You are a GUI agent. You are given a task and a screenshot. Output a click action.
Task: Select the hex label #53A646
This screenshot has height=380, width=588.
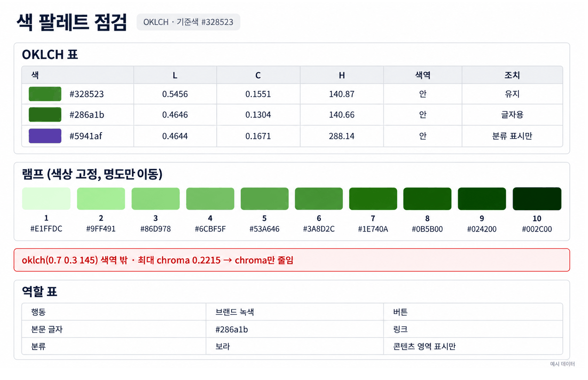tap(264, 229)
